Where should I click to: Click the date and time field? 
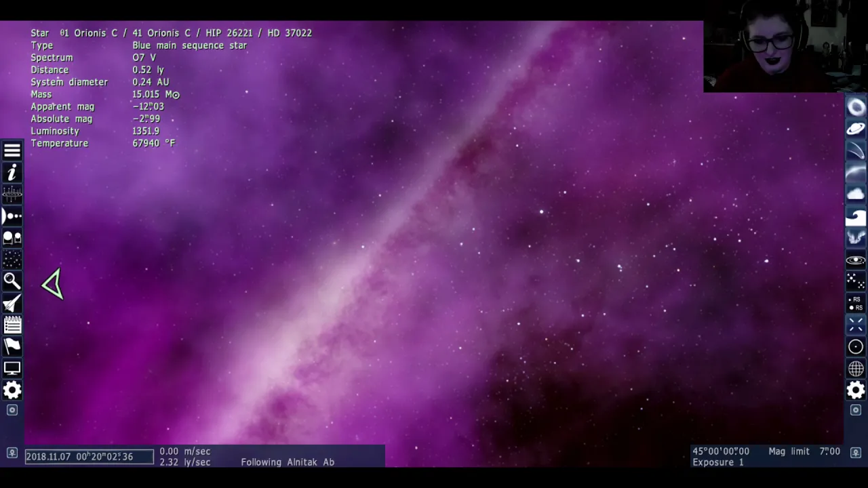point(90,457)
